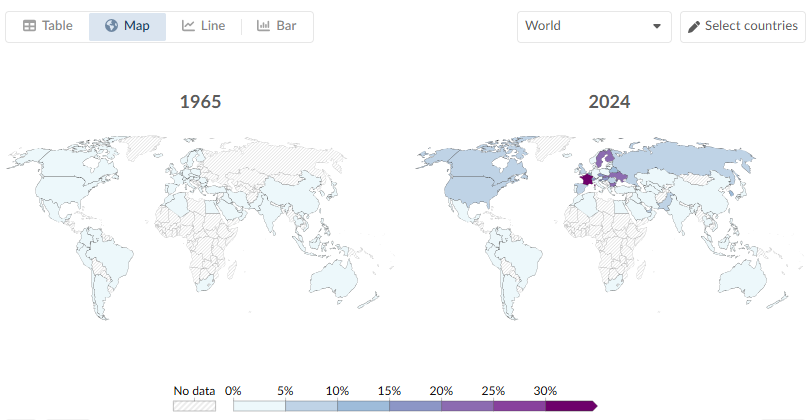Image resolution: width=810 pixels, height=420 pixels.
Task: Click the dropdown arrow next to World
Action: coord(657,26)
